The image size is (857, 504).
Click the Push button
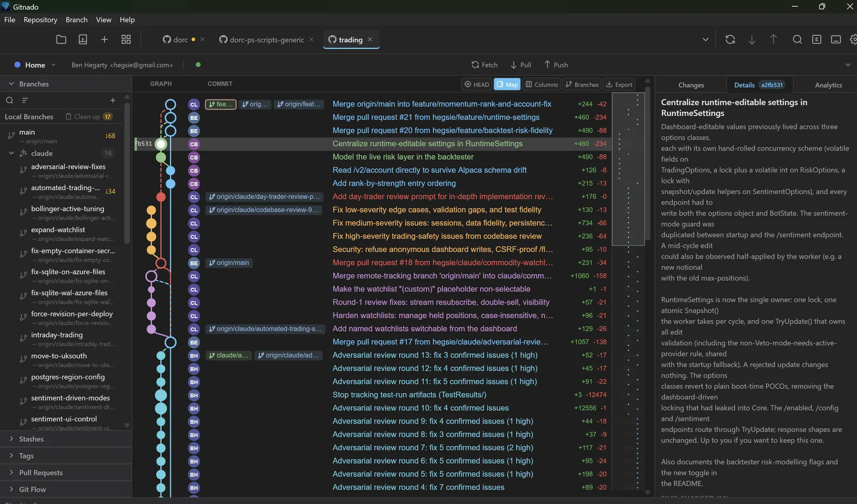pyautogui.click(x=556, y=65)
